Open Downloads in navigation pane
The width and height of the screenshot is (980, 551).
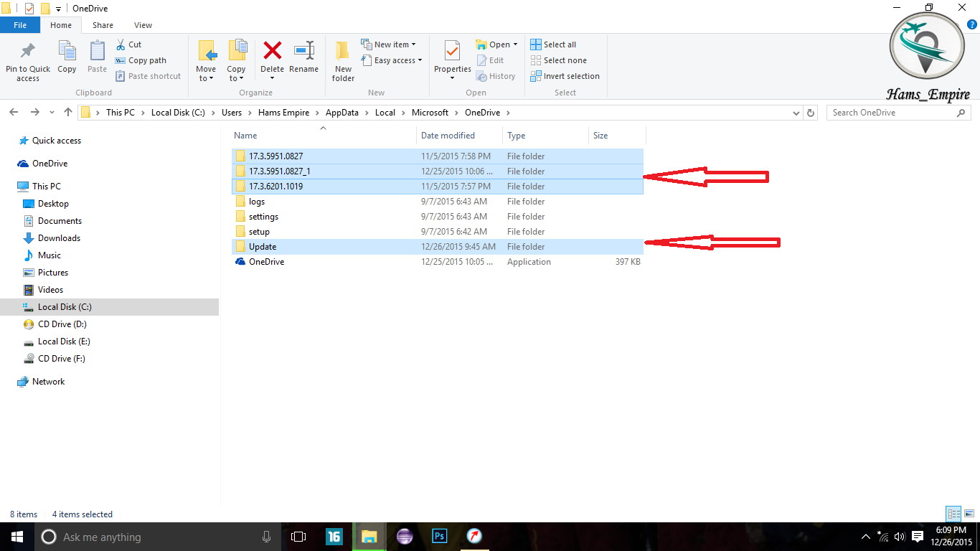(52, 238)
